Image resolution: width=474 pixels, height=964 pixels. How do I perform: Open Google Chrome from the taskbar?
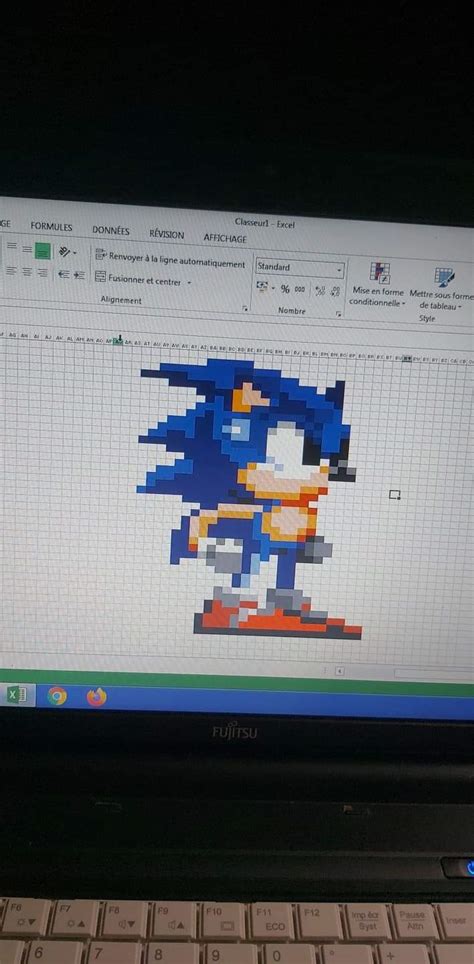(57, 696)
